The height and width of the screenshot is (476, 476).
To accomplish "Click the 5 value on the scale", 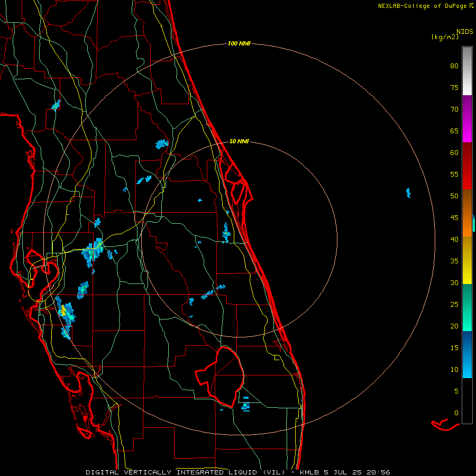I will tap(456, 391).
